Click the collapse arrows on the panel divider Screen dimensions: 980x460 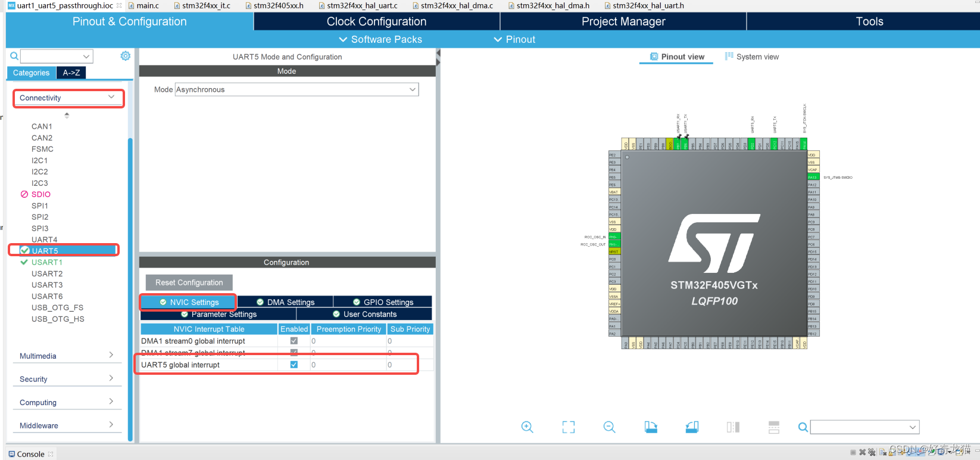click(438, 58)
